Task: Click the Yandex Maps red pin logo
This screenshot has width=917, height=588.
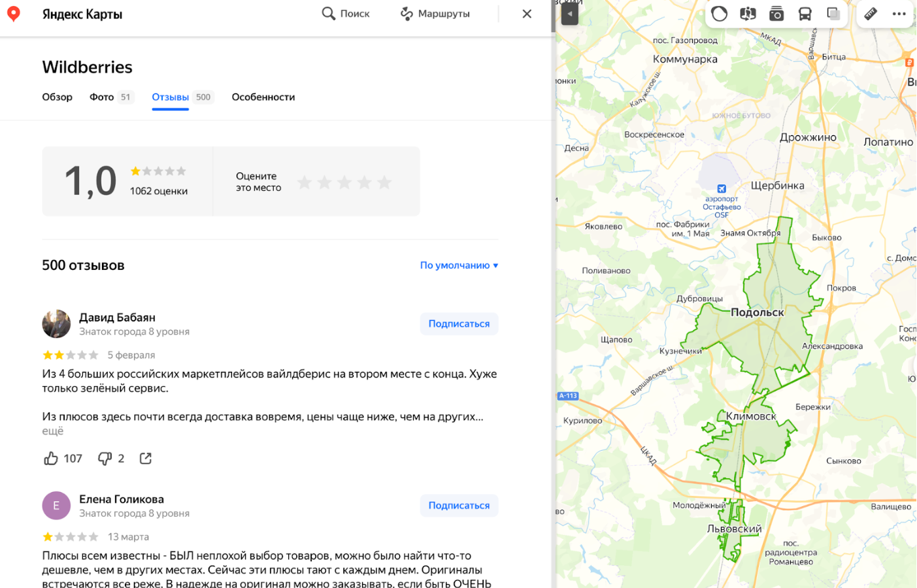Action: (x=13, y=14)
